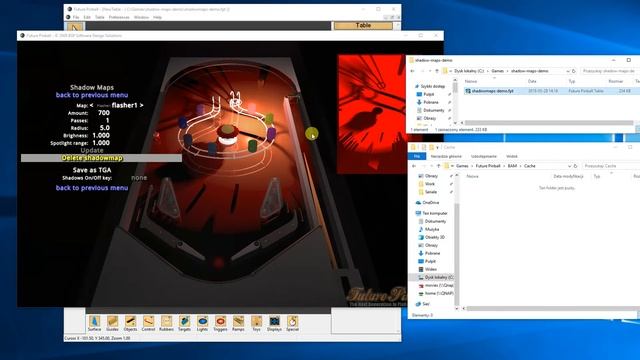Open Help menu in Future Pinball editor

pos(157,18)
